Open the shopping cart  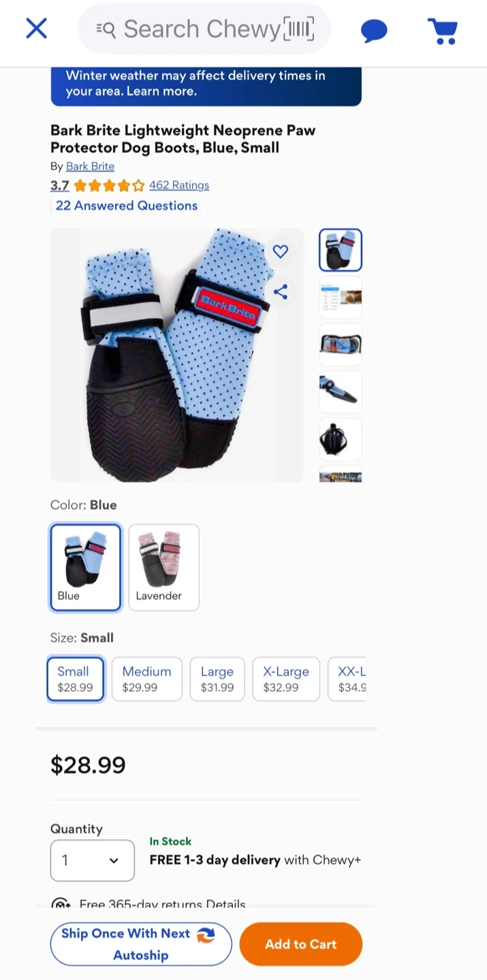click(443, 31)
